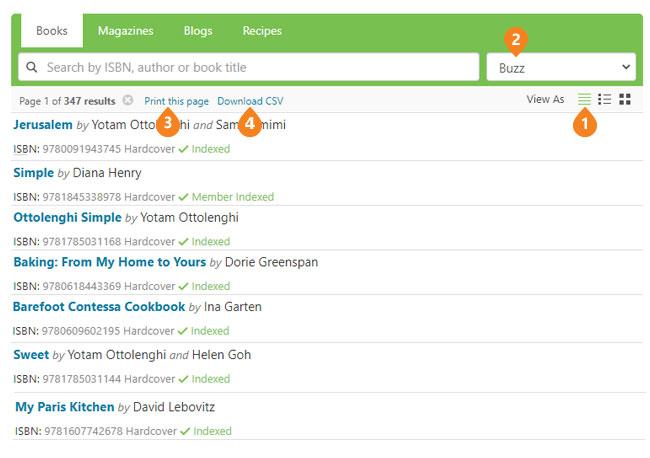Select the Books tab
The width and height of the screenshot is (650, 458).
pos(52,31)
